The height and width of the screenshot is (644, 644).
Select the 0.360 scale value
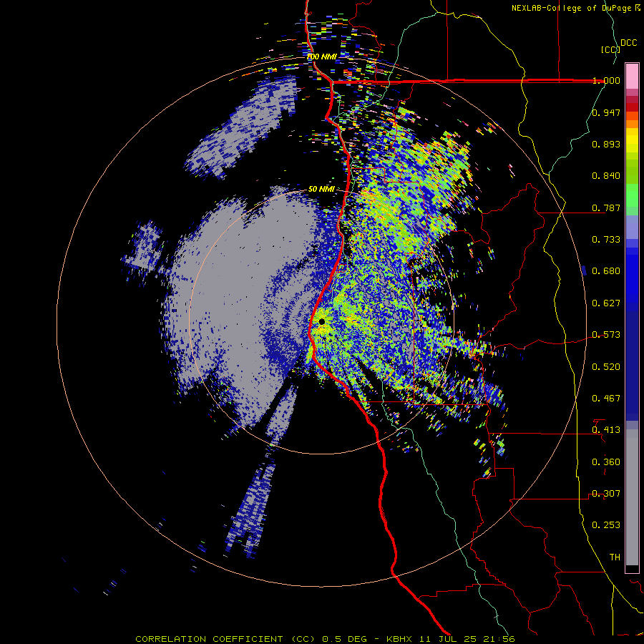(x=606, y=462)
